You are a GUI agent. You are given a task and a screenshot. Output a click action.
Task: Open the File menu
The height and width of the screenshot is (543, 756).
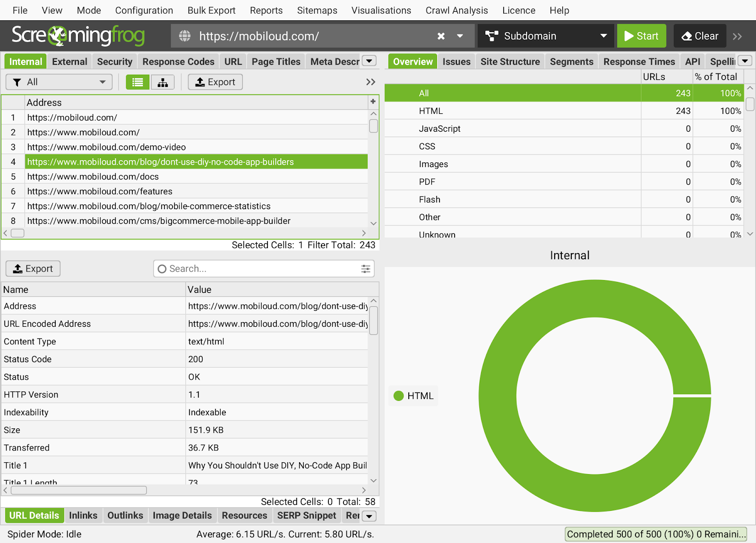point(20,10)
